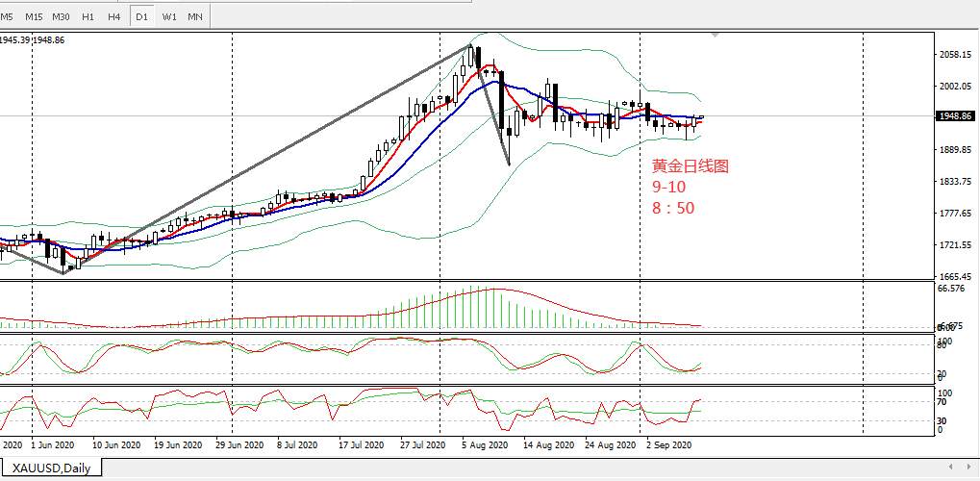980x481 pixels.
Task: Select the red 黄金日线图 text label
Action: click(x=691, y=165)
